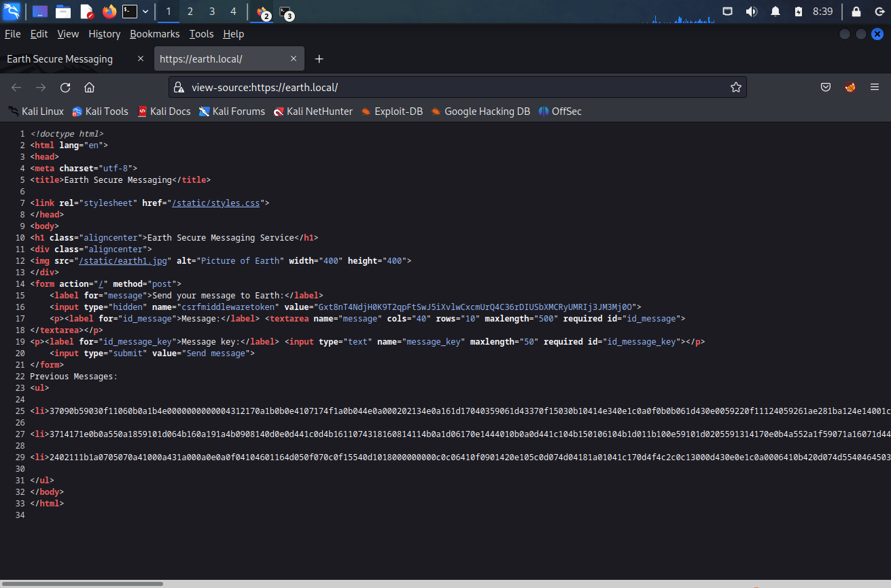Open the History menu
The height and width of the screenshot is (588, 891).
point(104,34)
